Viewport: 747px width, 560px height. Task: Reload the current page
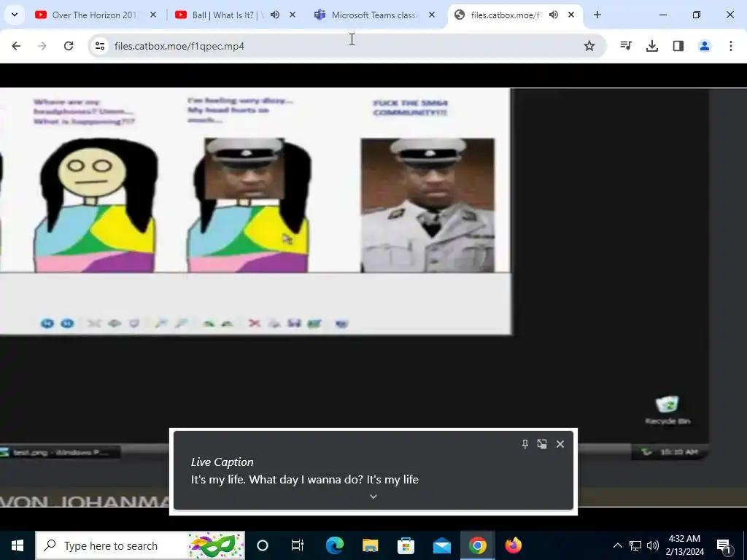pyautogui.click(x=69, y=46)
